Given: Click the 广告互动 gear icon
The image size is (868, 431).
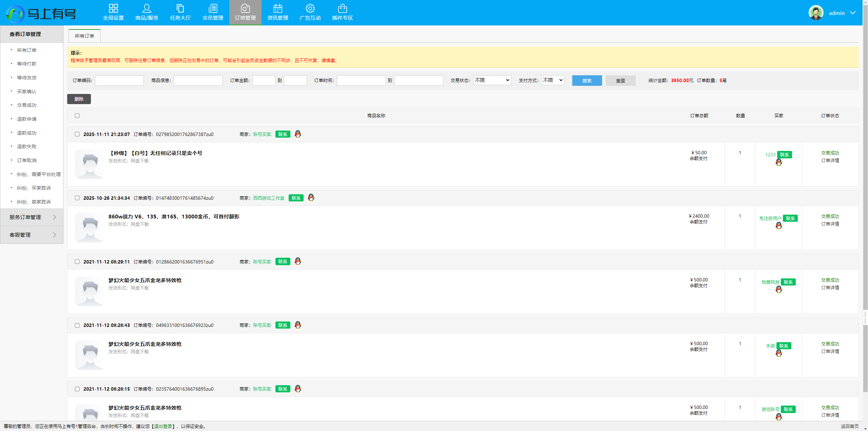Looking at the screenshot, I should point(310,8).
